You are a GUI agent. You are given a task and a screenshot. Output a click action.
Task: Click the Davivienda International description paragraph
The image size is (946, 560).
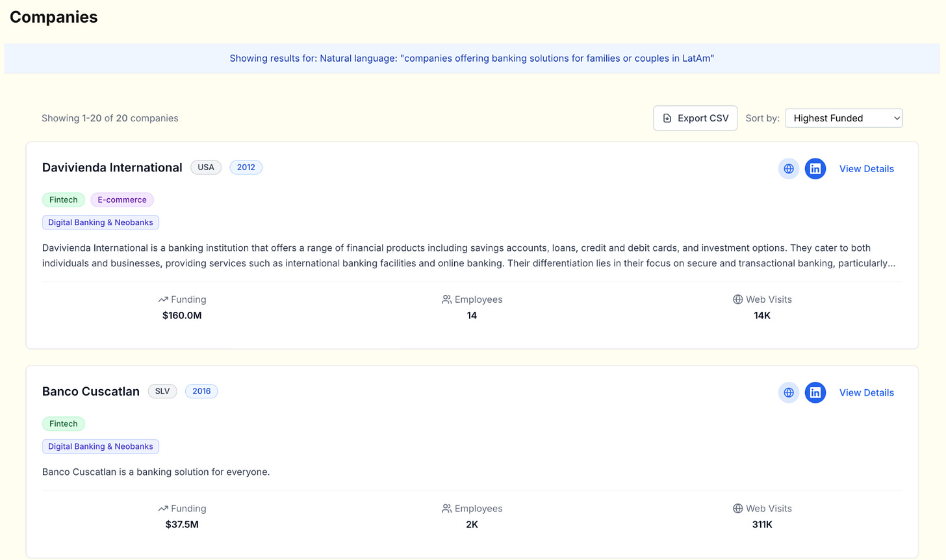pos(469,255)
